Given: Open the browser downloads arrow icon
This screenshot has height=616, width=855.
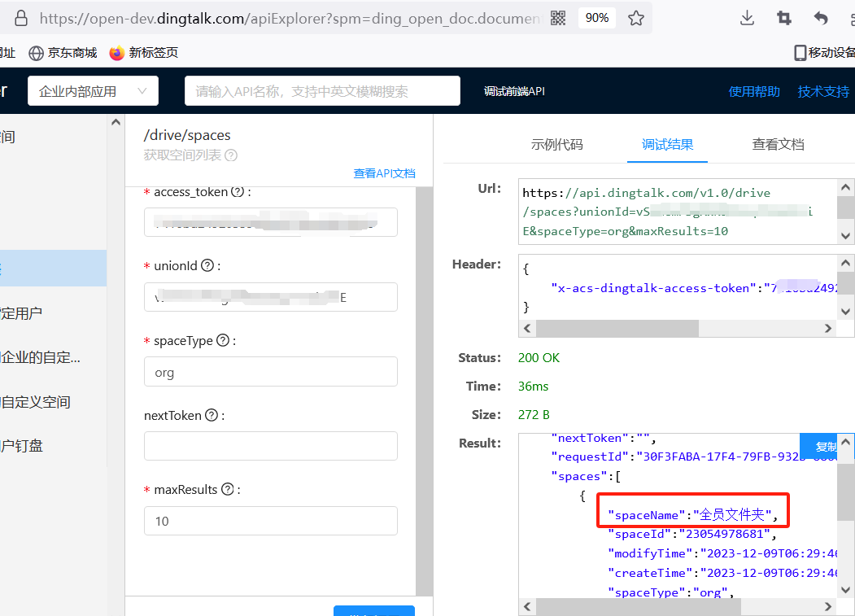Looking at the screenshot, I should click(747, 18).
